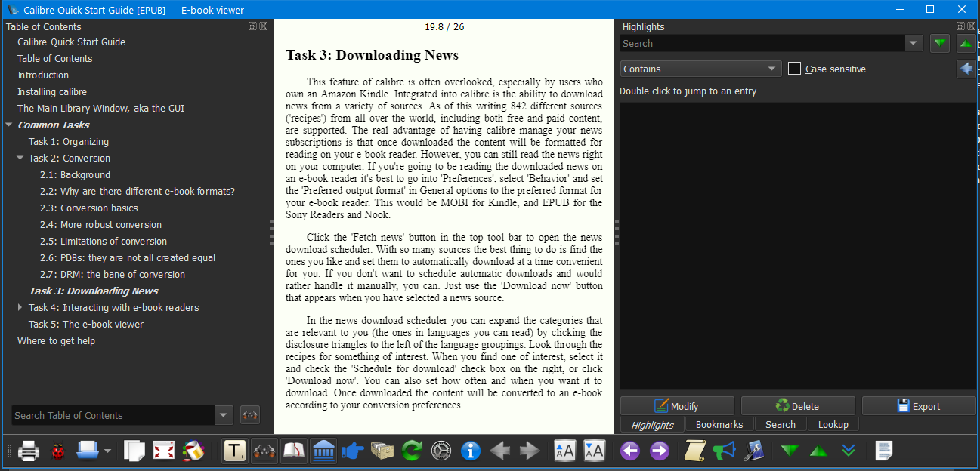Select 'Installing calibre' entry
This screenshot has width=980, height=471.
(x=52, y=92)
